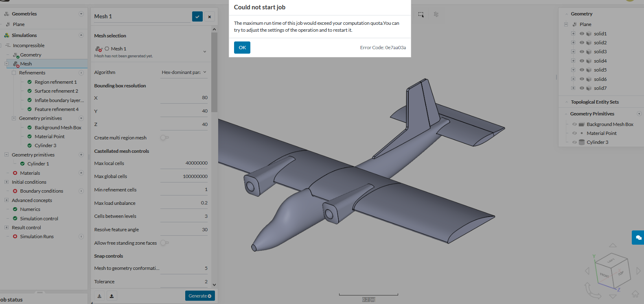Click the home view icon near orientation cube
Screen dimensions: 644x304
tap(635, 294)
